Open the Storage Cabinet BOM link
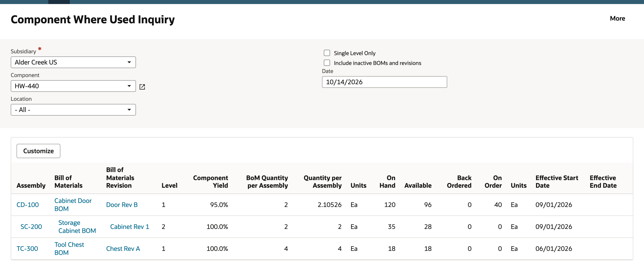 (x=77, y=227)
